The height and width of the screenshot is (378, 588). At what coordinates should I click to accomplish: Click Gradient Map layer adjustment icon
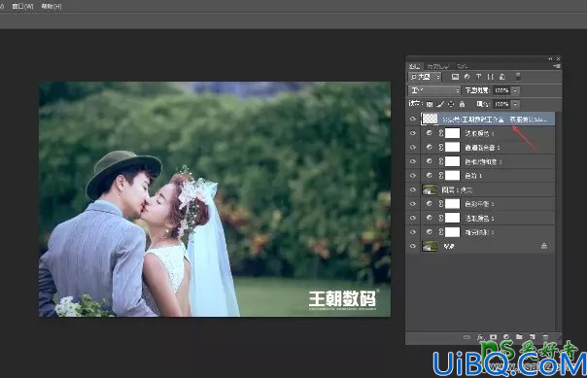click(430, 232)
